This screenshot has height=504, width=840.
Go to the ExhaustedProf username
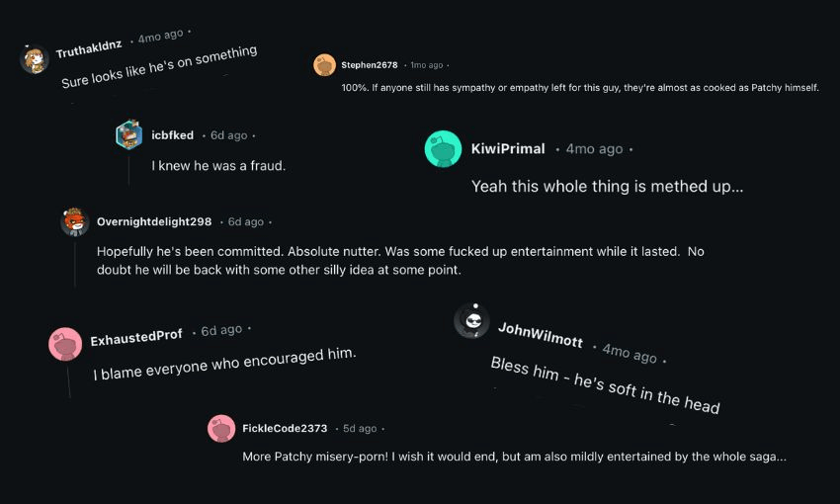(136, 338)
